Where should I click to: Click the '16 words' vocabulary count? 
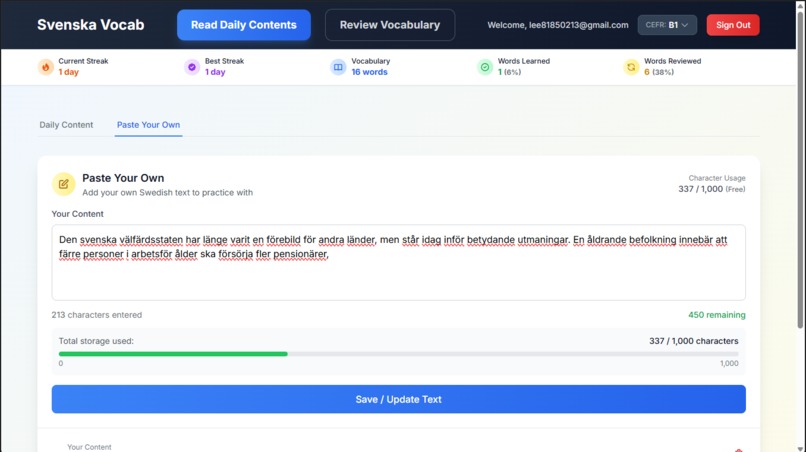point(370,72)
